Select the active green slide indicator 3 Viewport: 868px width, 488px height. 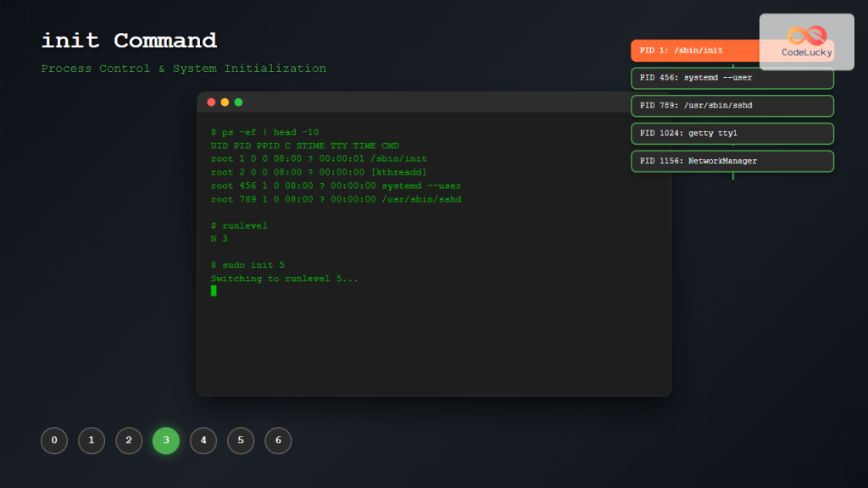[x=166, y=441]
